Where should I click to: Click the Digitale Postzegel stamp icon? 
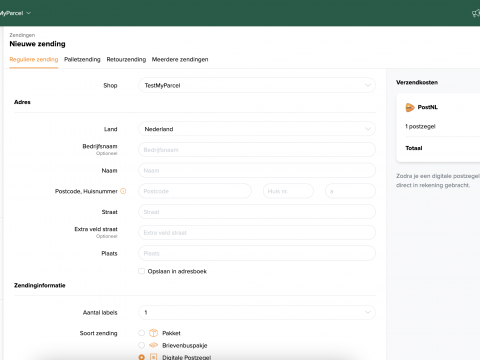point(153,357)
